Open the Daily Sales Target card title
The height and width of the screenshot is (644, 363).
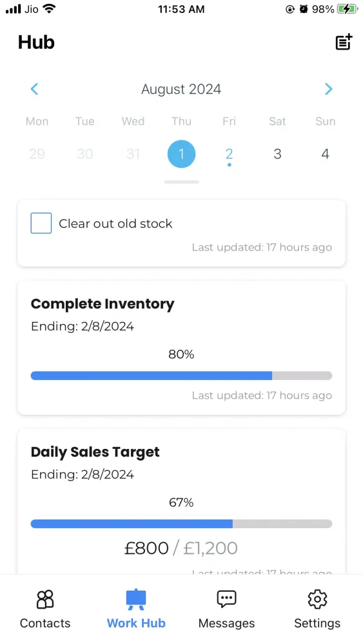95,452
